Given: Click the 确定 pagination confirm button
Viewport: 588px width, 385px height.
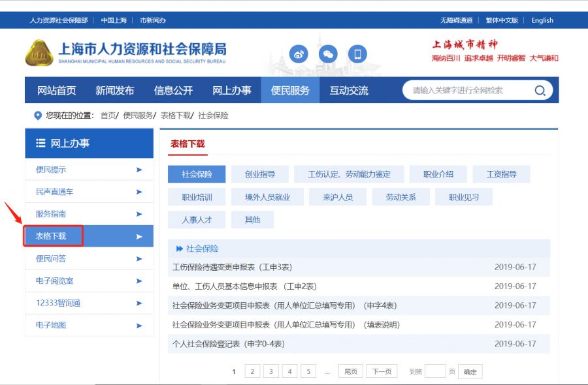Looking at the screenshot, I should click(469, 371).
